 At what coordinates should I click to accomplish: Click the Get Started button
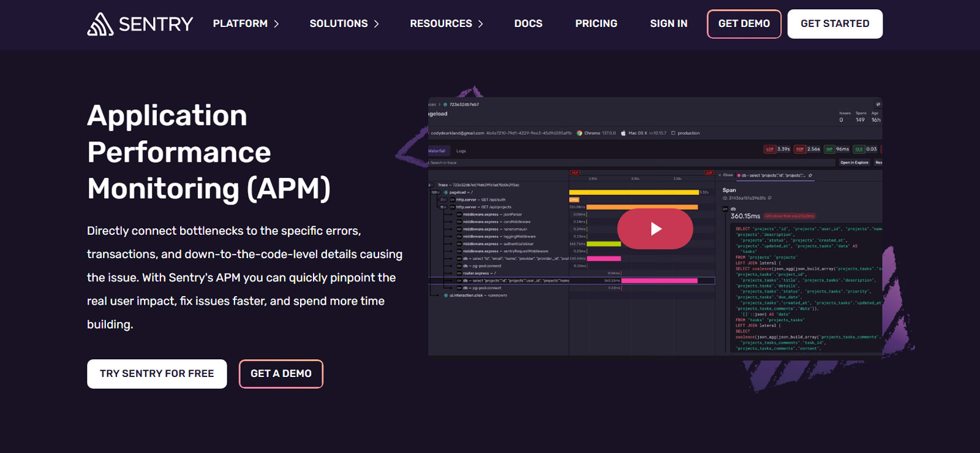[835, 24]
